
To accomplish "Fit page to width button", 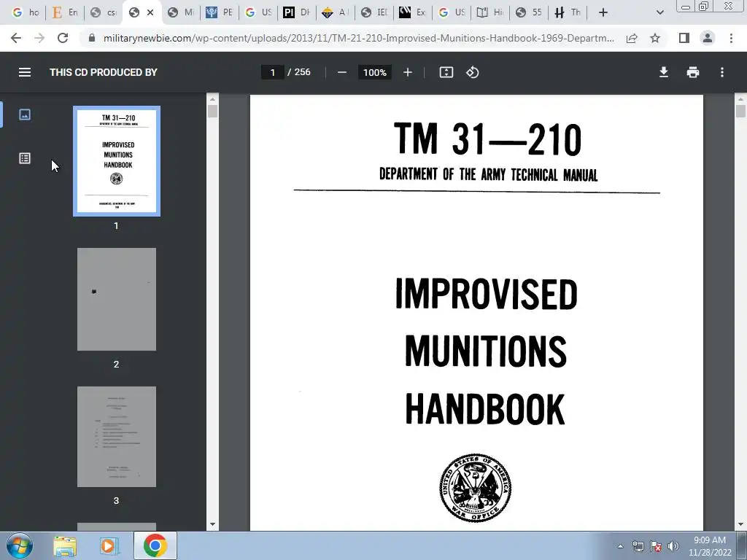I will [446, 72].
